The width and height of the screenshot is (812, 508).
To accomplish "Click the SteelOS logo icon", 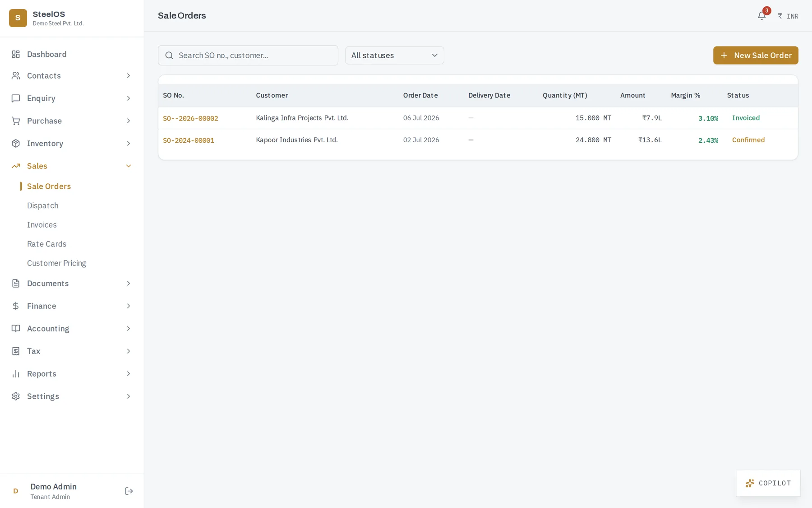I will click(18, 18).
